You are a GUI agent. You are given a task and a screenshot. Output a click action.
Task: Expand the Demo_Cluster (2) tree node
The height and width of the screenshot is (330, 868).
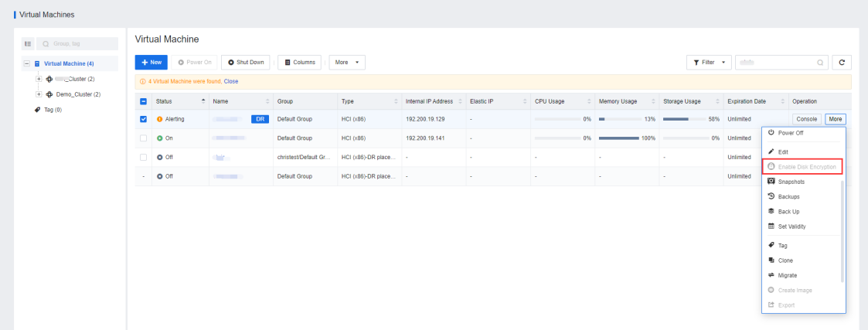pyautogui.click(x=39, y=94)
